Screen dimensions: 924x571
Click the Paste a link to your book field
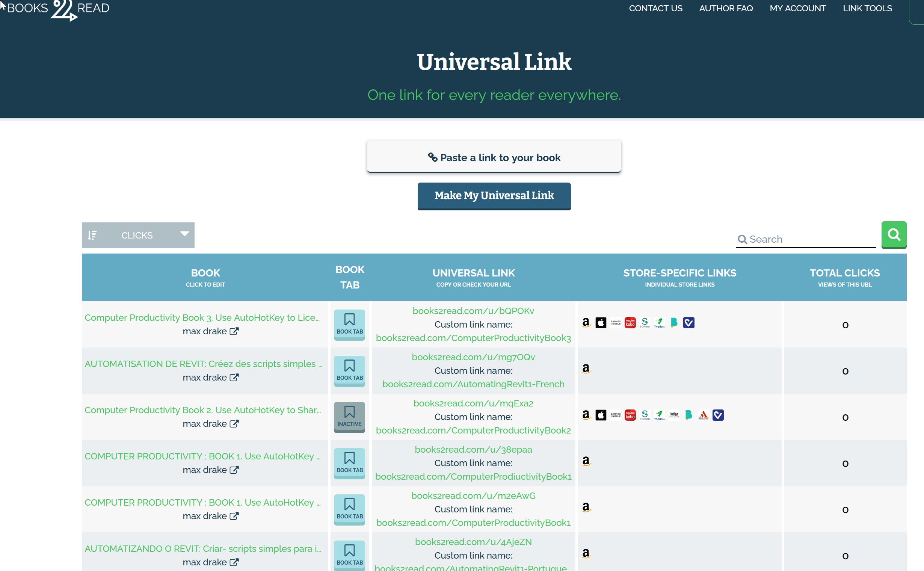point(494,157)
